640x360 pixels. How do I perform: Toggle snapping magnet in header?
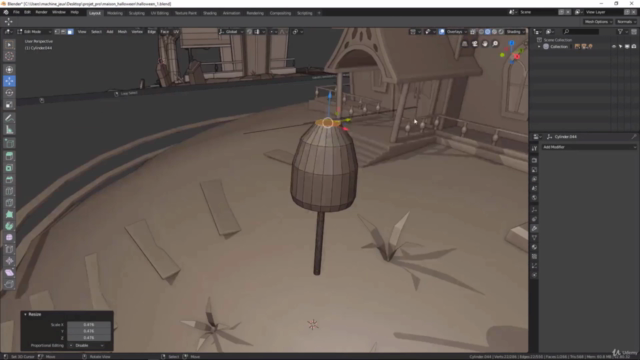click(x=249, y=31)
